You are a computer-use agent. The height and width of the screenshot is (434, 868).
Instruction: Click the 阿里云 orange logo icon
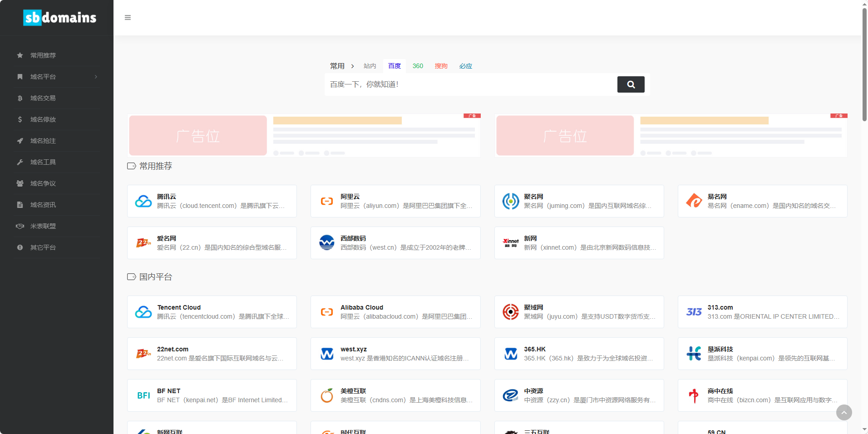tap(327, 201)
